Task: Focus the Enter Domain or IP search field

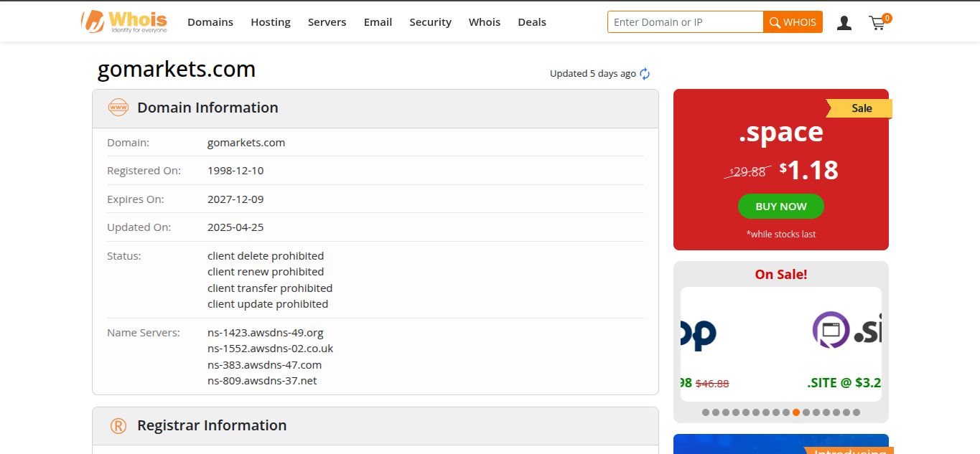Action: click(x=686, y=22)
